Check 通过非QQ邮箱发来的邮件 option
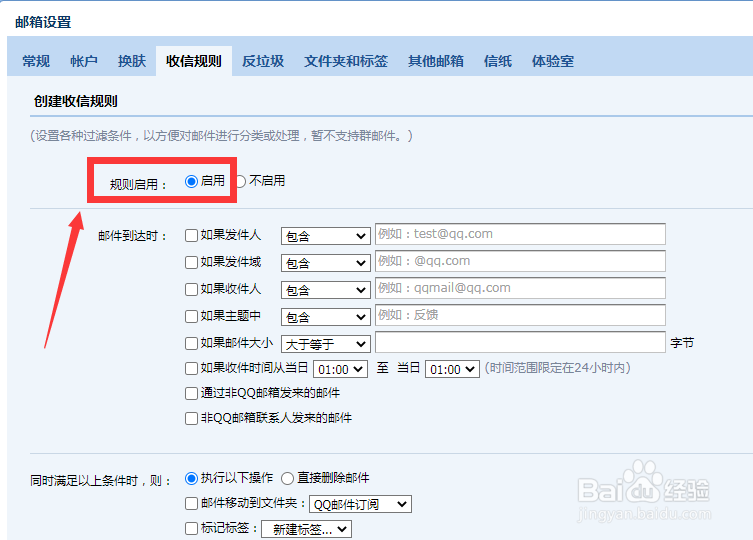 click(191, 393)
